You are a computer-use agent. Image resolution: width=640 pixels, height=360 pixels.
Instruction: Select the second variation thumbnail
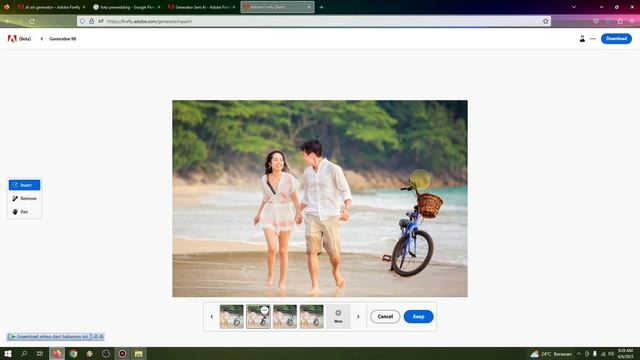[258, 316]
